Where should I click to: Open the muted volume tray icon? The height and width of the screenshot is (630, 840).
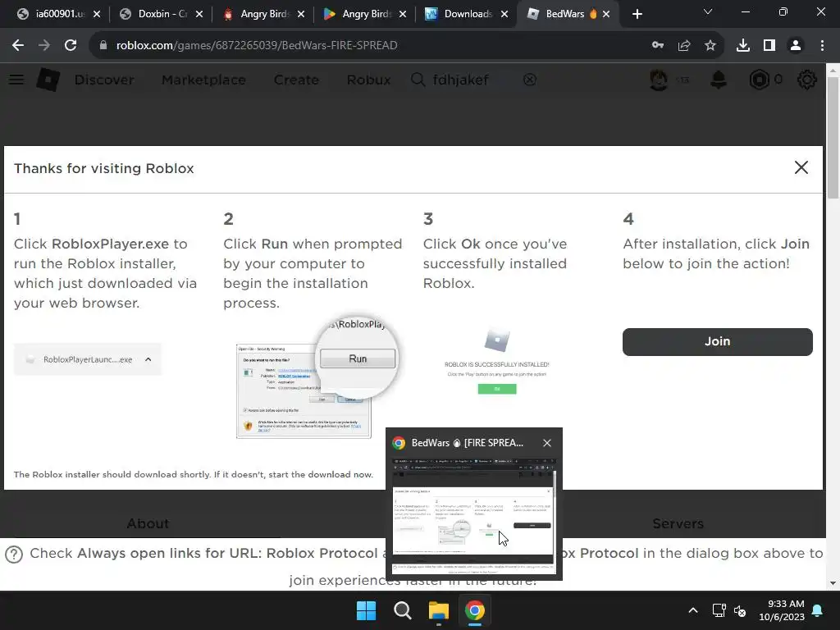point(740,610)
